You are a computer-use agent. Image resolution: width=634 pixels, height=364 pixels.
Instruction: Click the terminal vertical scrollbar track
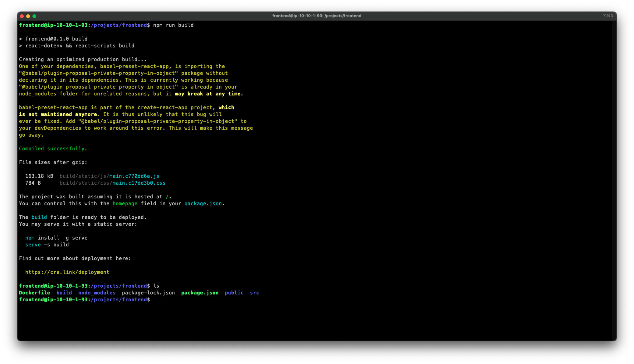point(614,181)
